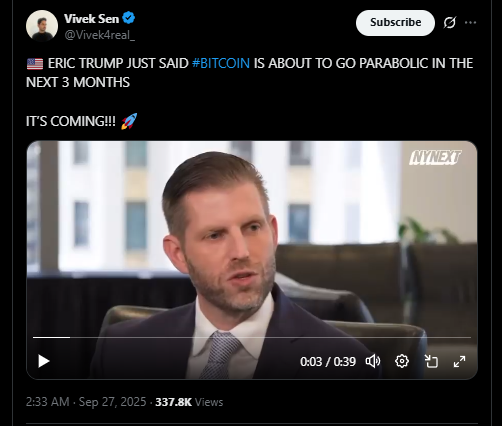The height and width of the screenshot is (426, 502).
Task: Seek along the video progress bar
Action: [x=252, y=338]
